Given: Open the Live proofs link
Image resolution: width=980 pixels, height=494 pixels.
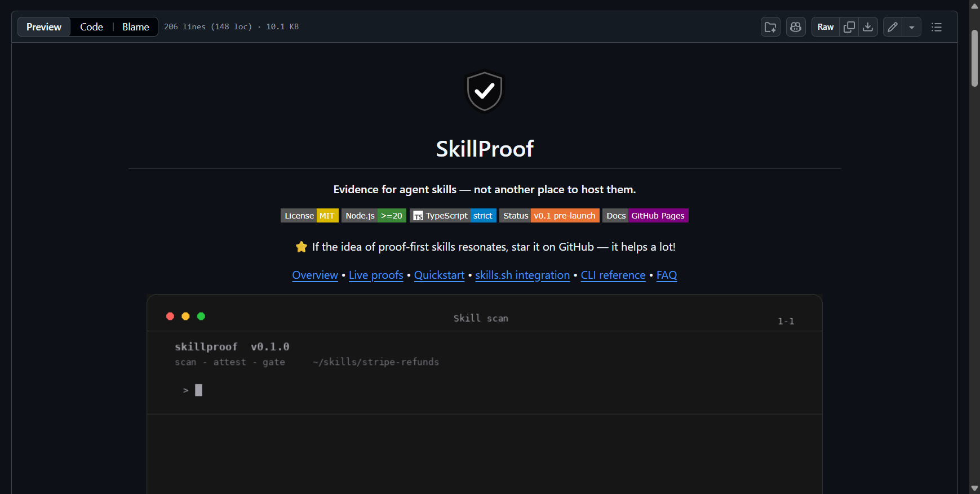Looking at the screenshot, I should (x=376, y=275).
